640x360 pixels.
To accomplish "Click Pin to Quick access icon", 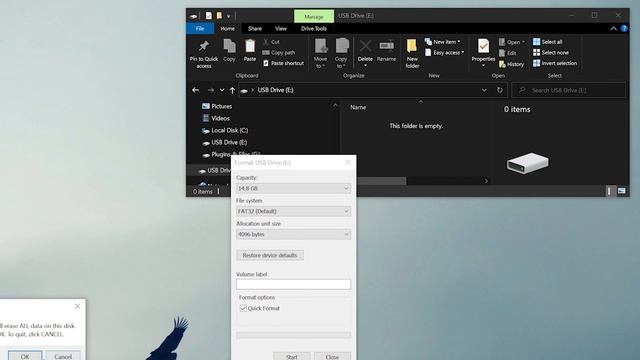I will [204, 46].
